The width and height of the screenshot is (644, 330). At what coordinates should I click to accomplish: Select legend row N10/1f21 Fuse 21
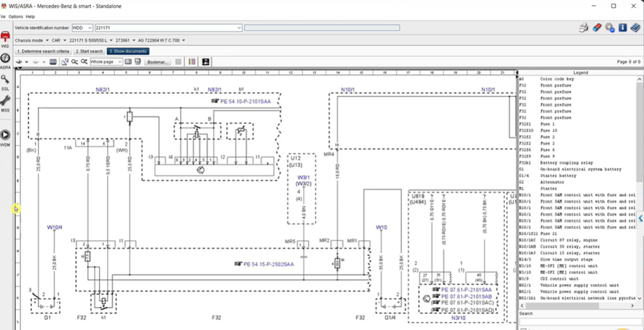coord(577,234)
